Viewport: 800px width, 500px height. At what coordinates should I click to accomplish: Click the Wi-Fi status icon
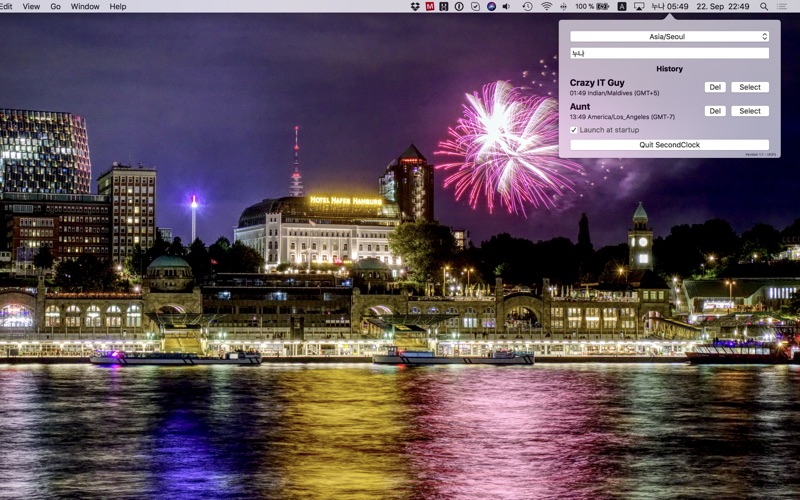coord(547,6)
